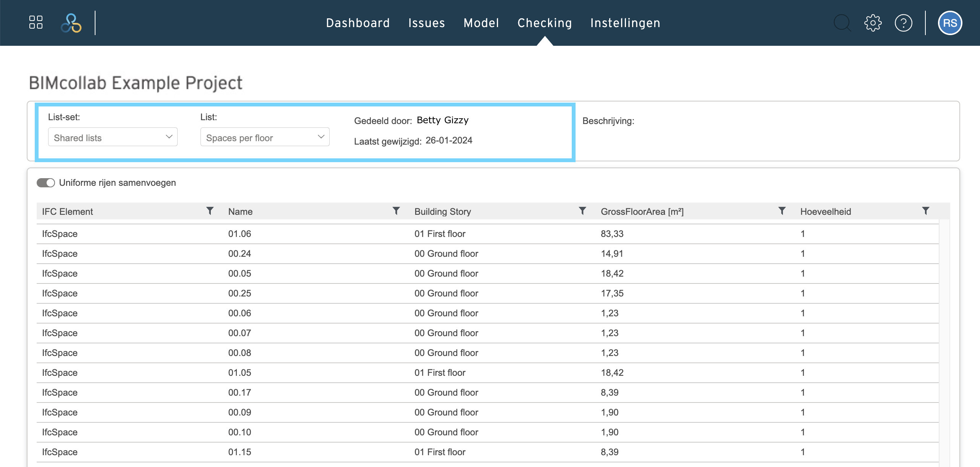
Task: Open the List-set dropdown Shared lists
Action: coord(113,137)
